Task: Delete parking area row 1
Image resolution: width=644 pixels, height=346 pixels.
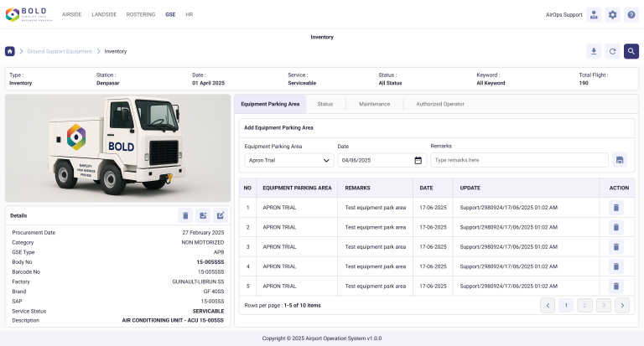Action: [x=615, y=208]
